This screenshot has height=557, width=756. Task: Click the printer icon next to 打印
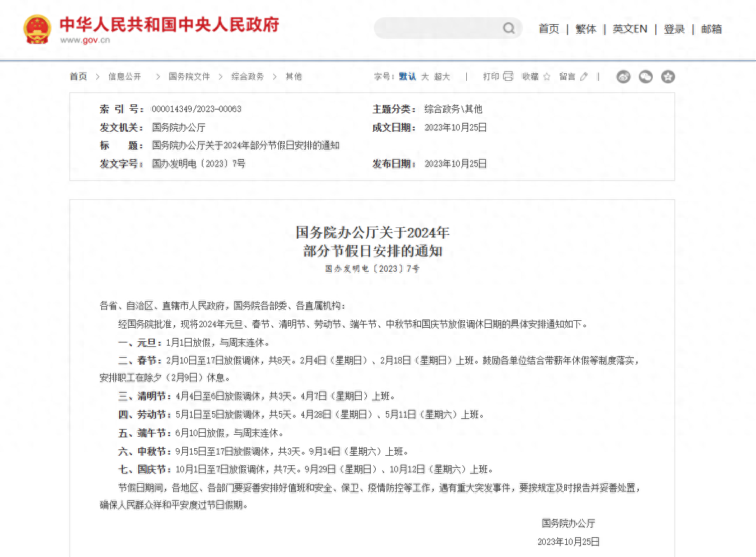[x=508, y=76]
